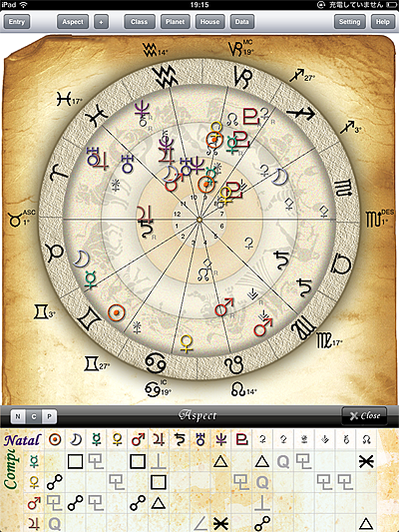Viewport: 399px width, 532px height.
Task: Tap the Leo sign on the zodiac ring
Action: (234, 365)
